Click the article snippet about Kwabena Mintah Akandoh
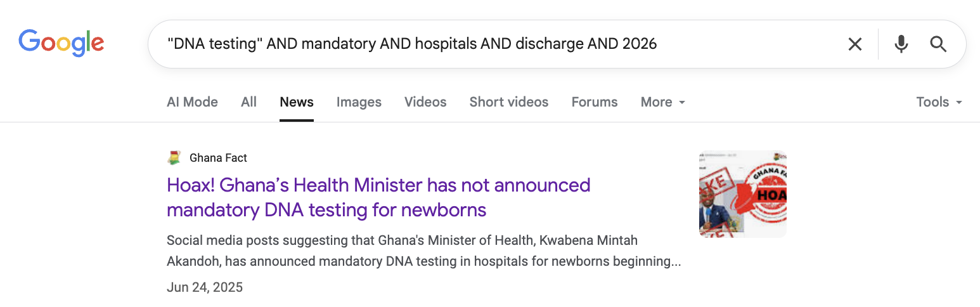 pos(423,251)
